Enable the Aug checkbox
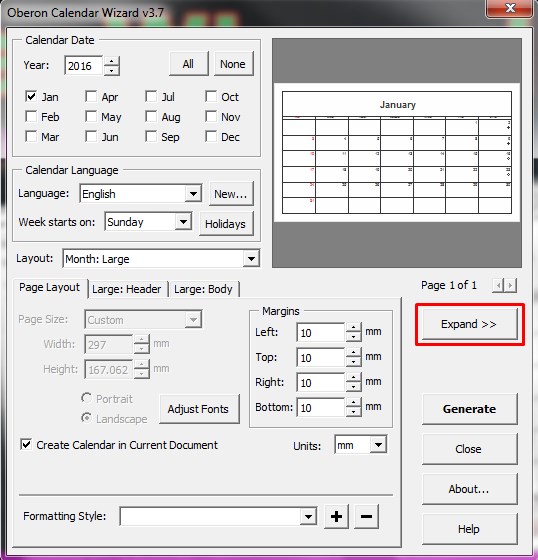The height and width of the screenshot is (560, 538). [151, 116]
